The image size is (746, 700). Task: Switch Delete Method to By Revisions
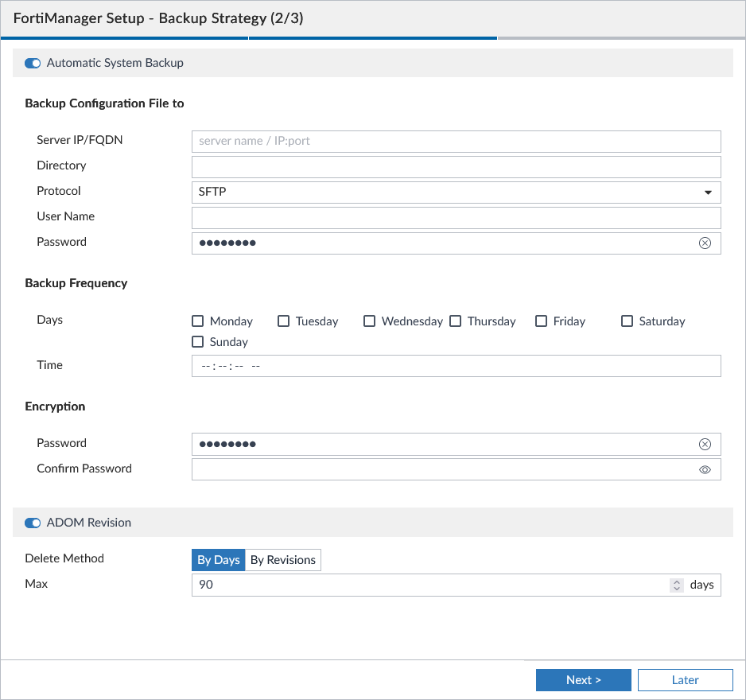282,559
